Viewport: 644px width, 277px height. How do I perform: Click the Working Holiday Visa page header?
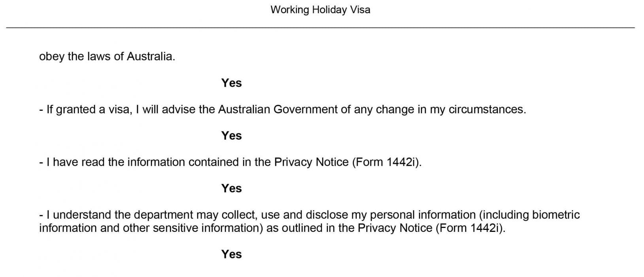pos(320,10)
